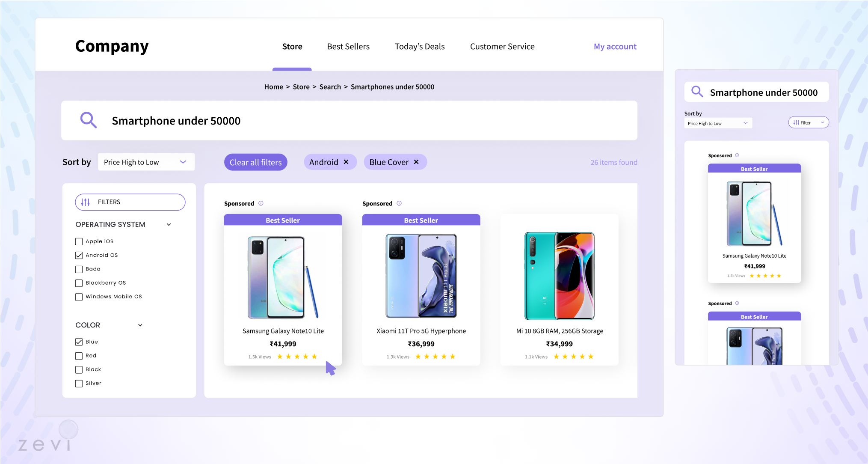
Task: Open the My account link
Action: (x=615, y=47)
